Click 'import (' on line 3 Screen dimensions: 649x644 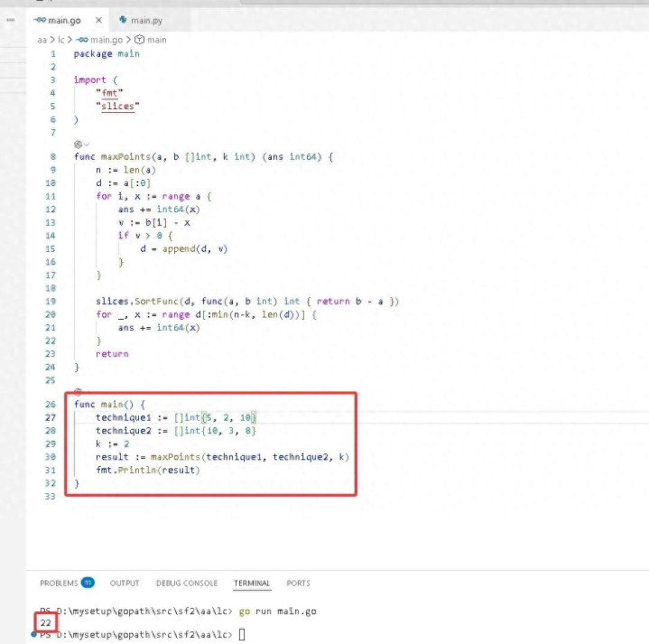click(96, 79)
